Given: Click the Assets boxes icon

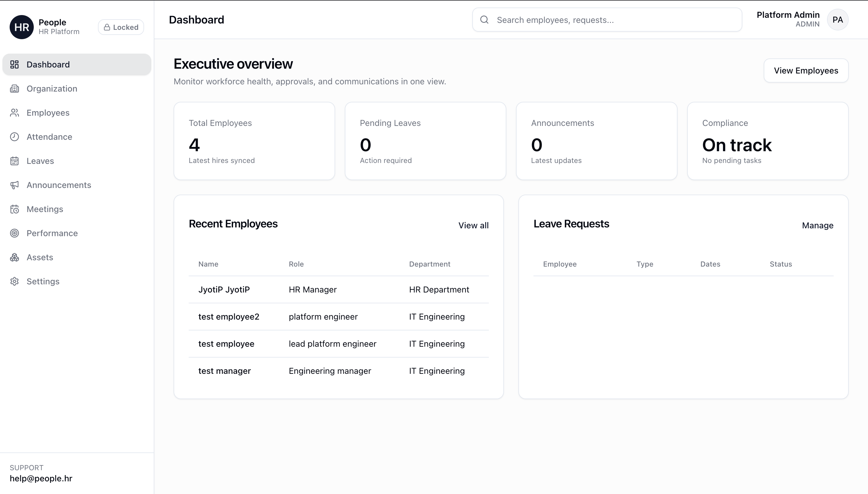Looking at the screenshot, I should [14, 257].
